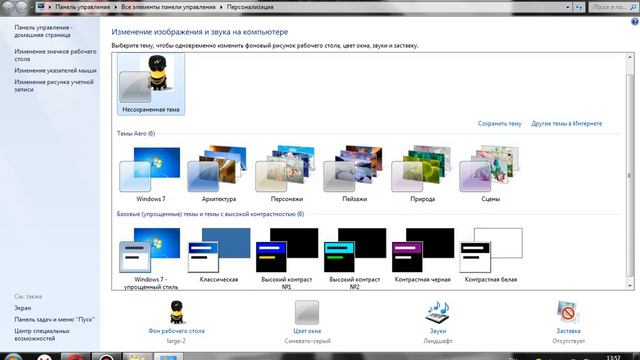This screenshot has height=360, width=640.
Task: Open the Экран link in sidebar
Action: (22, 308)
